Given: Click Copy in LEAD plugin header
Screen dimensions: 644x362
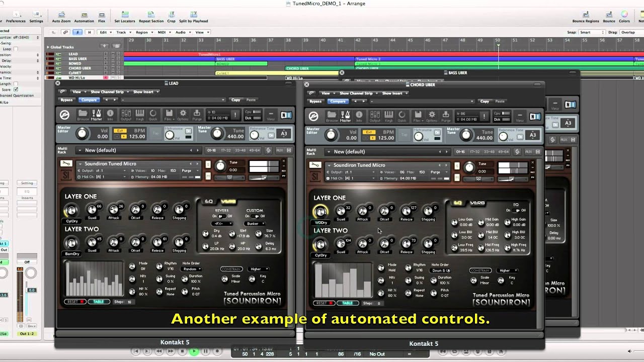Looking at the screenshot, I should (x=235, y=100).
